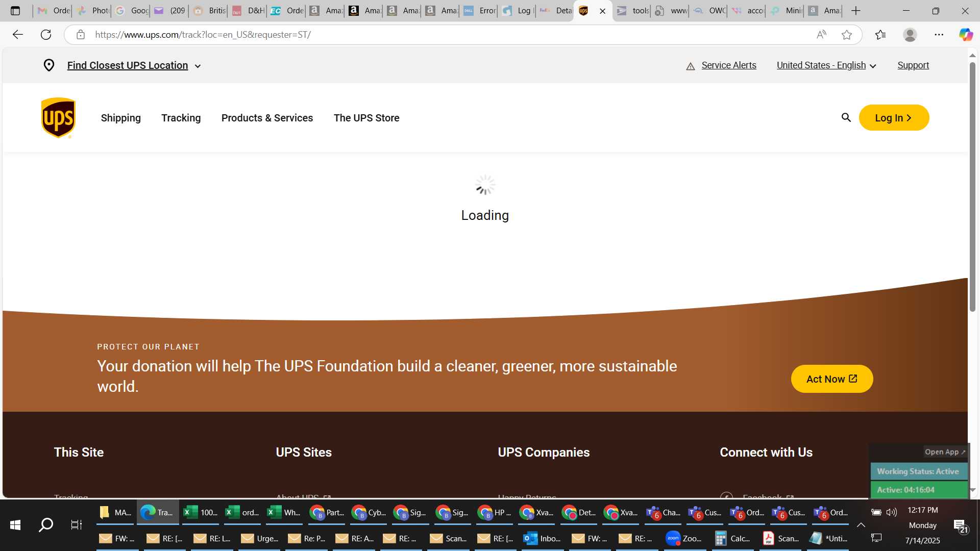Open the MA... folder in taskbar
980x551 pixels.
115,513
